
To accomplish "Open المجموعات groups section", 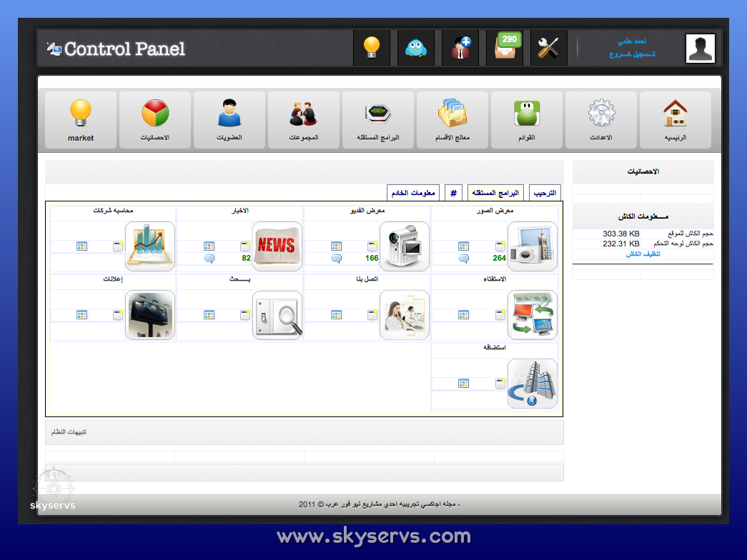I will (x=304, y=119).
